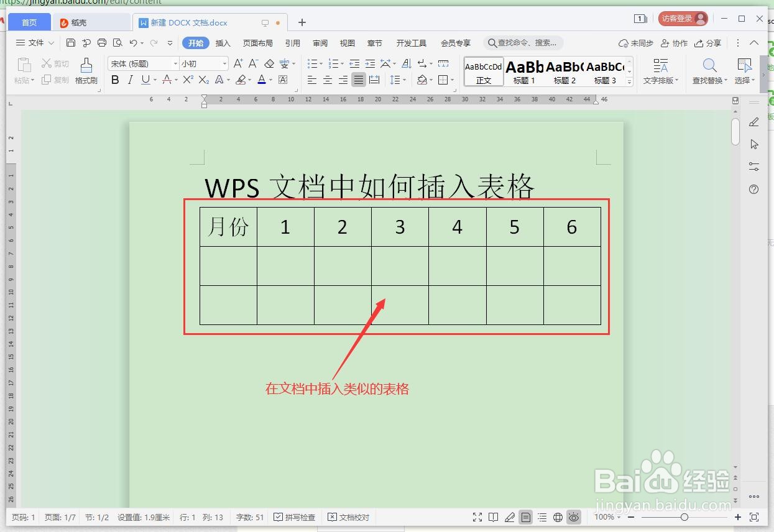
Task: Toggle document proofreading (文档校对) in status bar
Action: [348, 517]
